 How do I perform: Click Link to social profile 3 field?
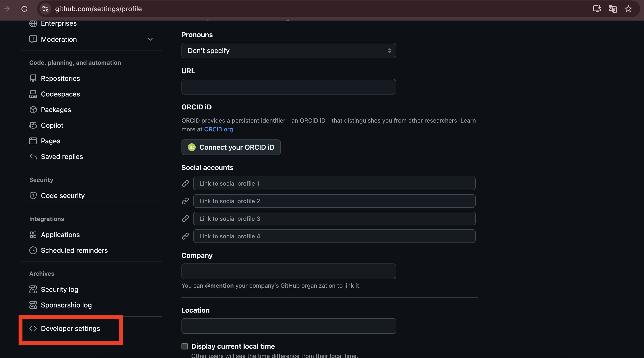pos(334,219)
